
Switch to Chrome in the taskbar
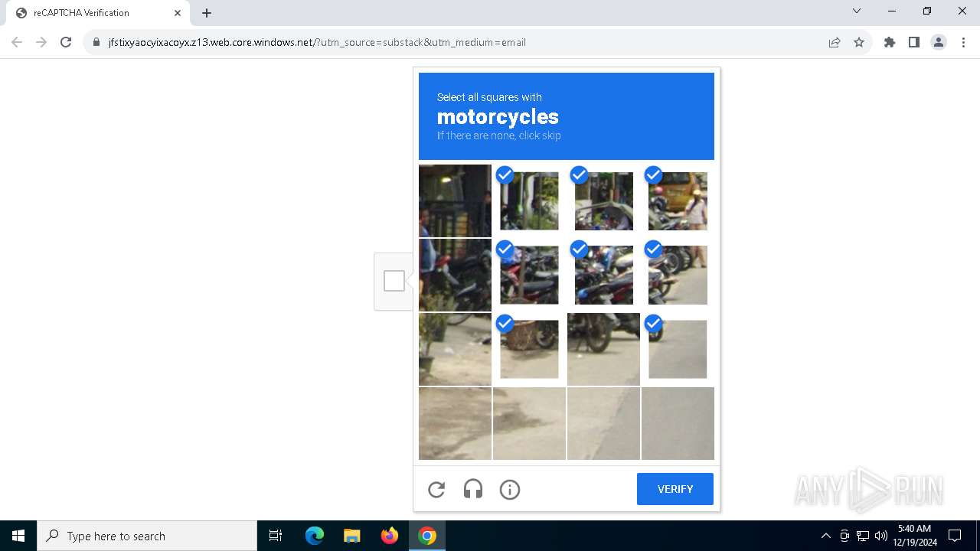[427, 536]
